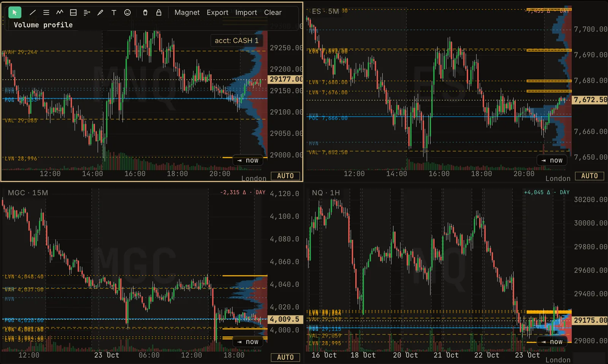Toggle Magnet snapping
608x364 pixels.
tap(187, 13)
